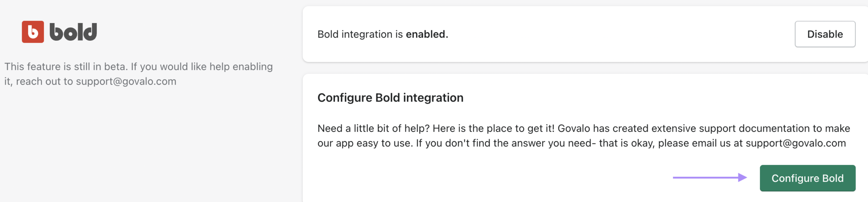
Task: Click the red Bold 'b' logo icon
Action: point(33,32)
